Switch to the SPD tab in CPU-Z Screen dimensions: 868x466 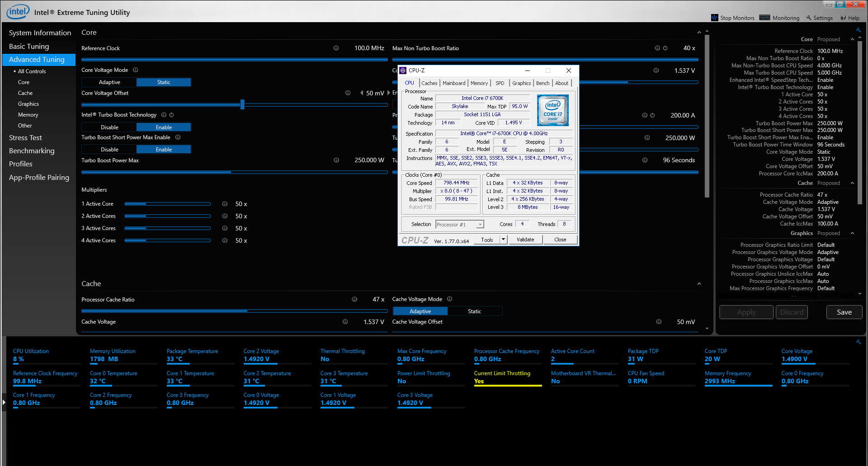click(500, 83)
